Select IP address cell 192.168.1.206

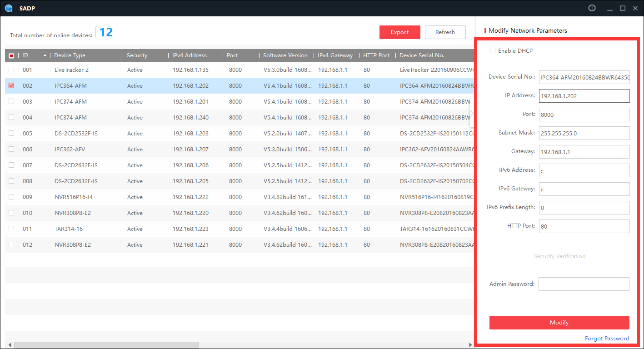point(190,165)
